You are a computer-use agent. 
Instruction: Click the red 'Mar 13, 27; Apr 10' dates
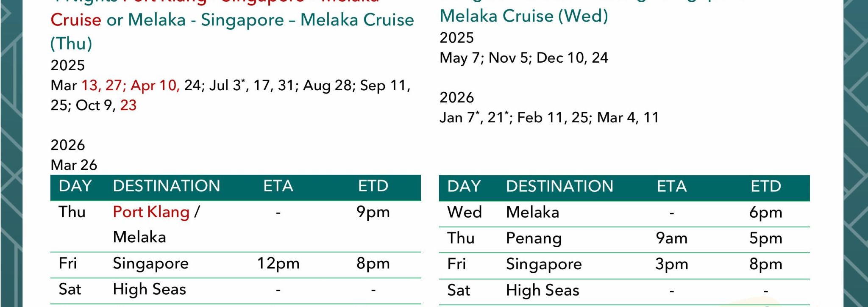click(x=130, y=85)
